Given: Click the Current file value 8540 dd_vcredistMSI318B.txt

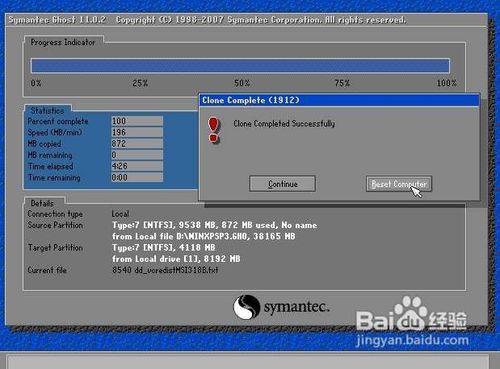Looking at the screenshot, I should [x=165, y=270].
